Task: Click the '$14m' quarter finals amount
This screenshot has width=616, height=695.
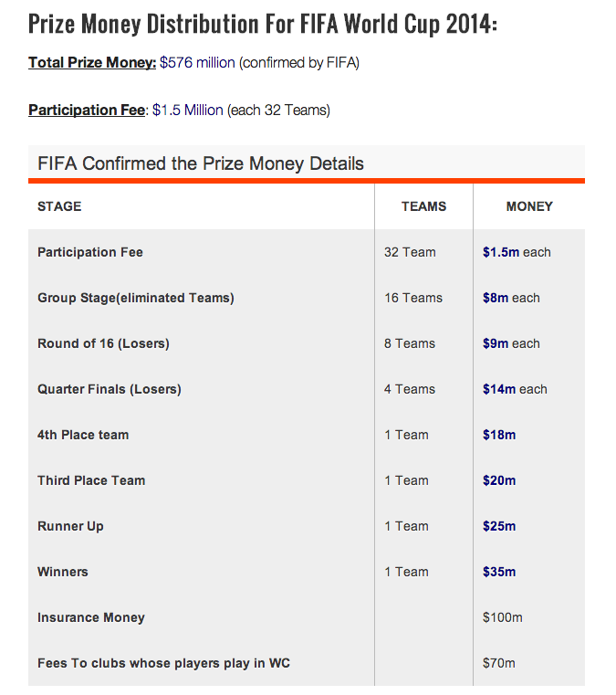Action: (499, 389)
